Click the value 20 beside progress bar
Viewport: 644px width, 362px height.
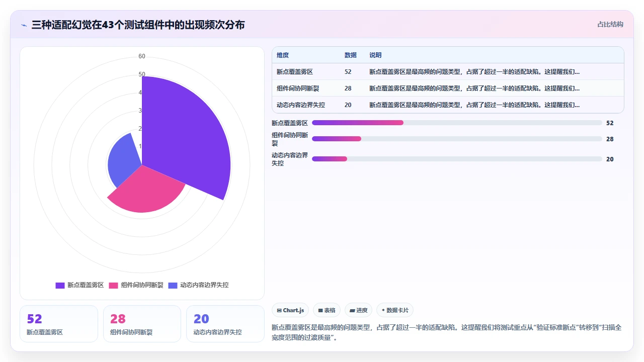[610, 159]
